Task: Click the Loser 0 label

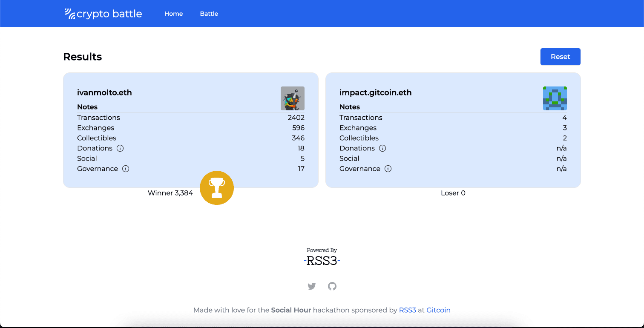Action: tap(453, 193)
